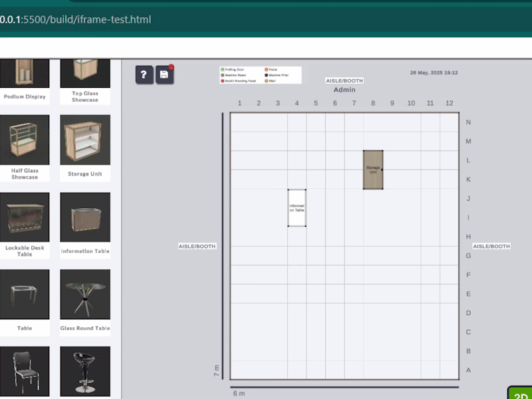
Task: Pick the black office chair thumbnail
Action: tap(25, 371)
